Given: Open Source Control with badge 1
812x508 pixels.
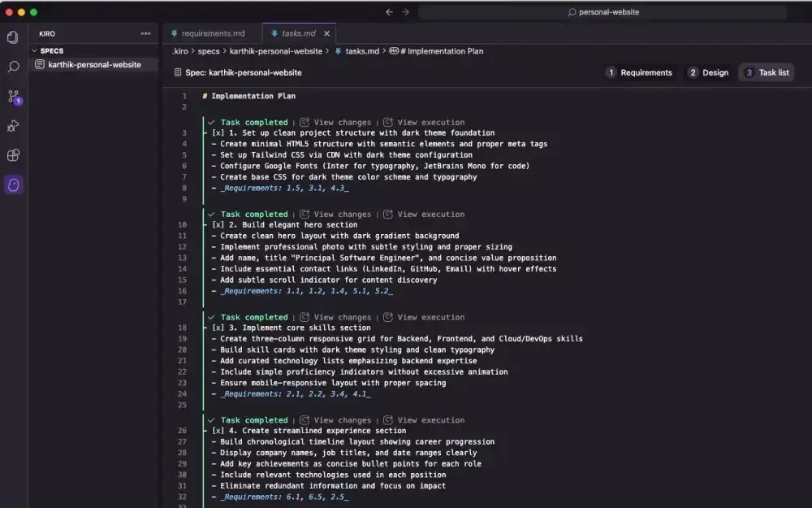Looking at the screenshot, I should 14,97.
